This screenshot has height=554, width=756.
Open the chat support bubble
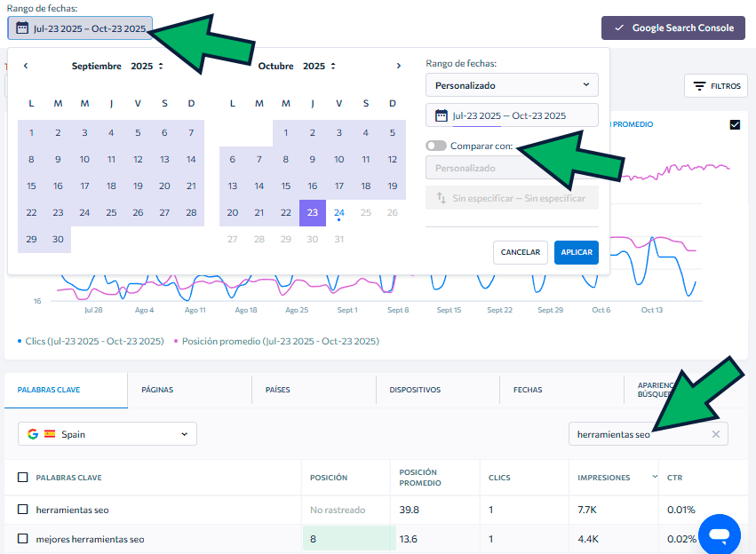[719, 534]
